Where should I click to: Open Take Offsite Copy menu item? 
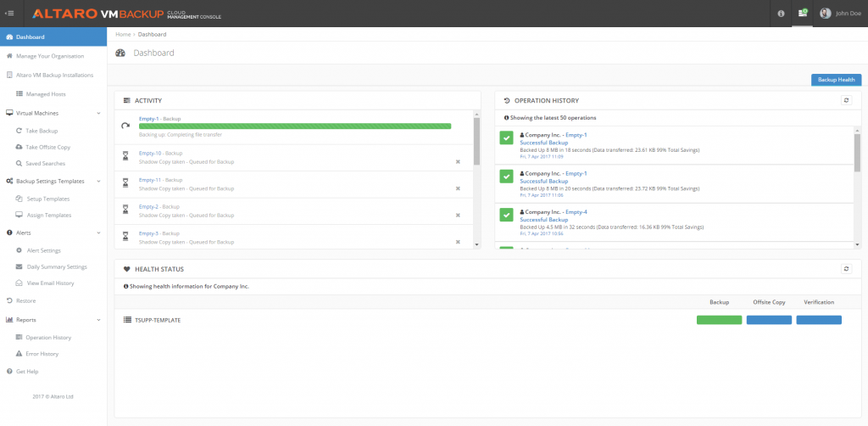[x=47, y=147]
